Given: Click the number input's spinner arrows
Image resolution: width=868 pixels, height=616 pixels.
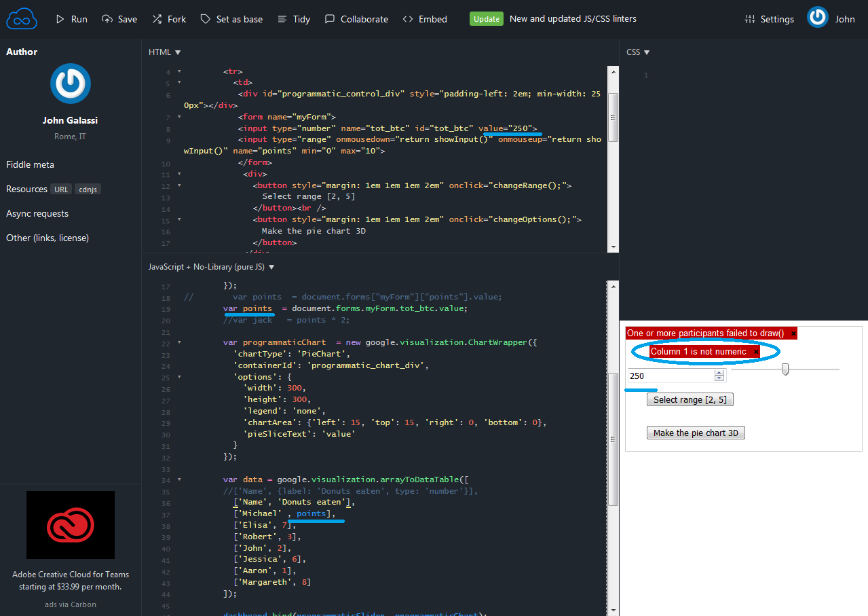Looking at the screenshot, I should point(719,376).
